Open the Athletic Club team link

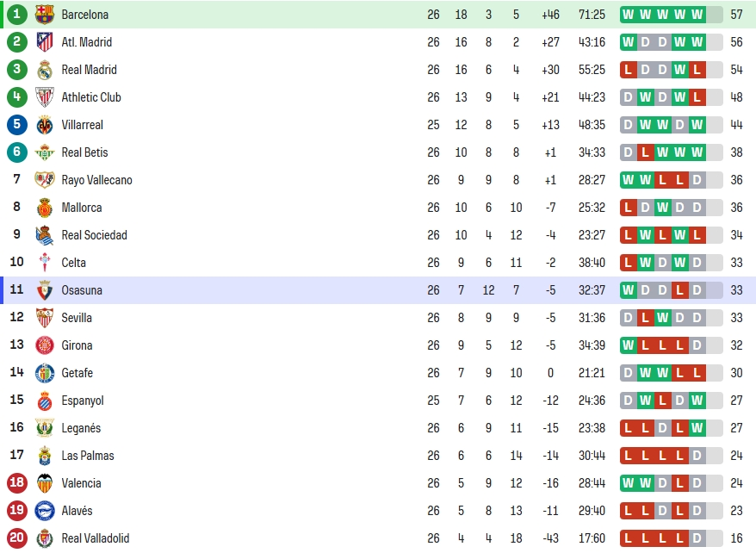point(91,97)
